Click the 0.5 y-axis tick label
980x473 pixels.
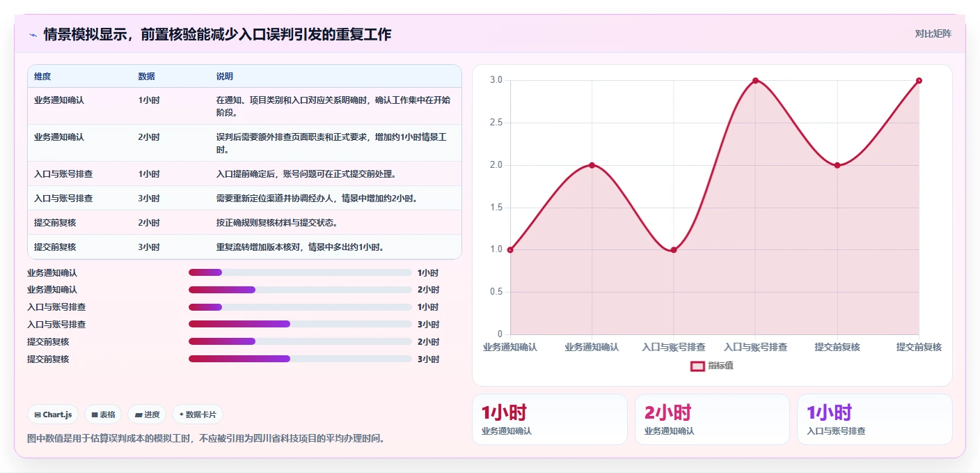tap(496, 292)
